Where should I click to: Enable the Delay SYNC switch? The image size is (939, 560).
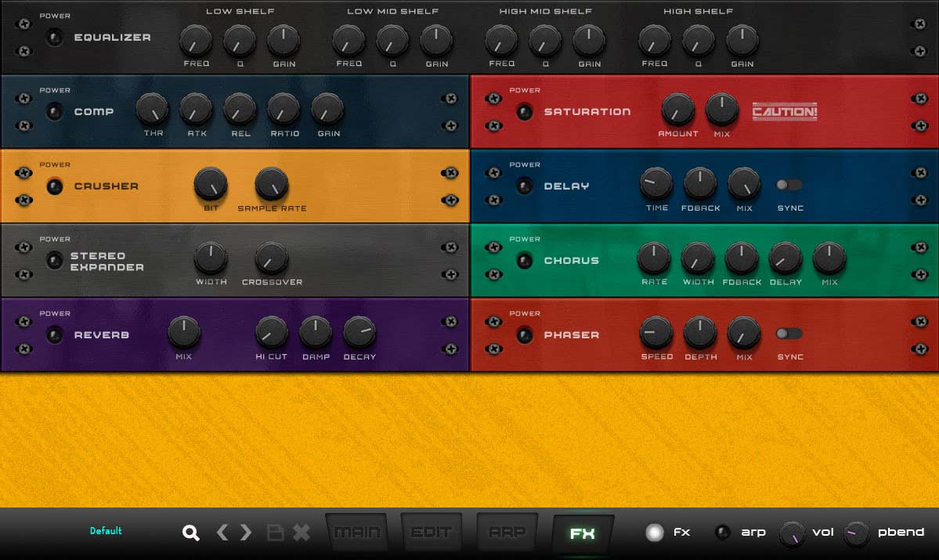click(x=789, y=184)
